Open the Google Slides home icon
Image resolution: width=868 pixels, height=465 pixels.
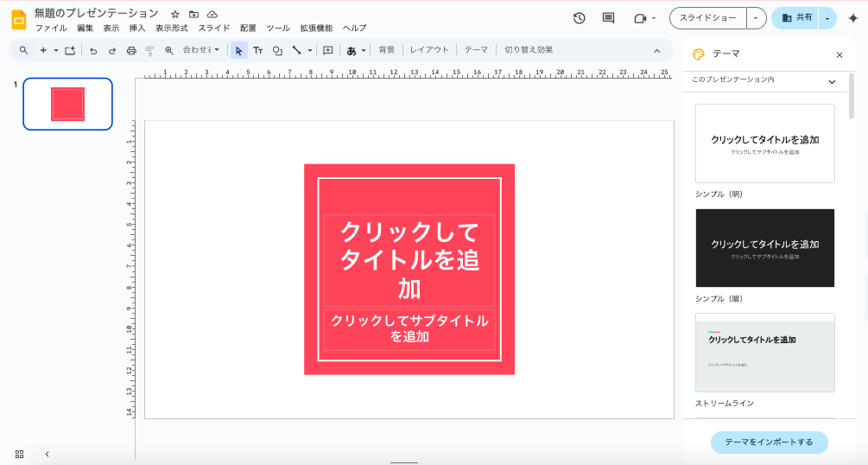point(19,19)
